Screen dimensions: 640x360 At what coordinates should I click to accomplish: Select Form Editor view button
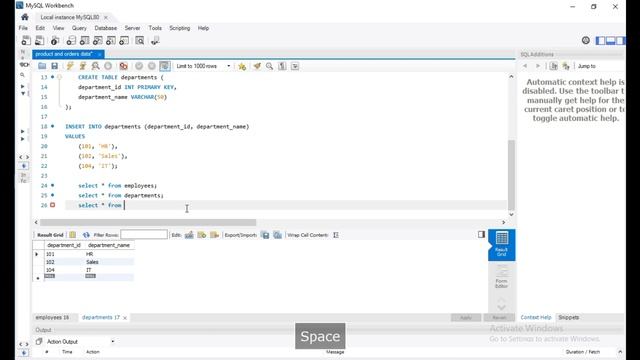pyautogui.click(x=502, y=276)
